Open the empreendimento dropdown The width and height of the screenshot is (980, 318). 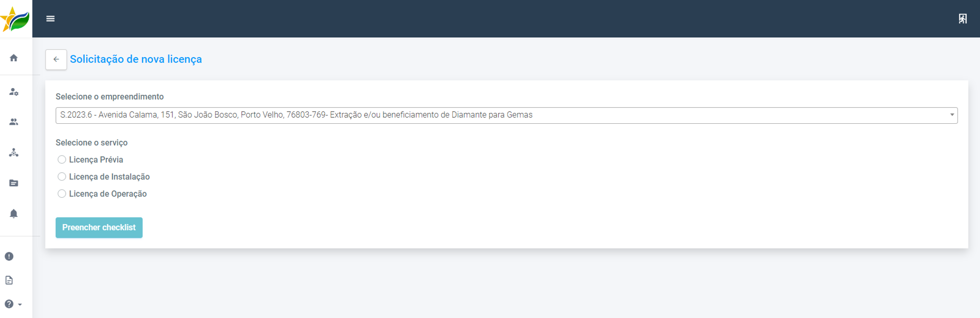(x=506, y=115)
